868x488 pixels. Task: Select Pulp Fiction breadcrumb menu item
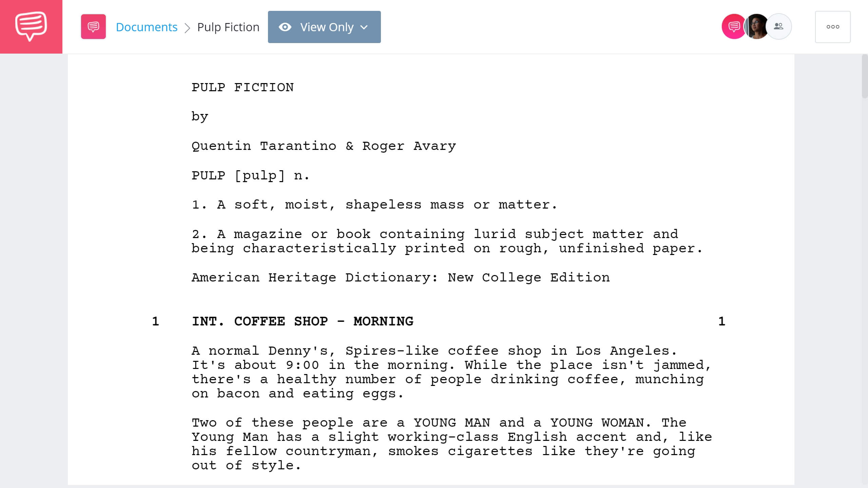(x=228, y=27)
